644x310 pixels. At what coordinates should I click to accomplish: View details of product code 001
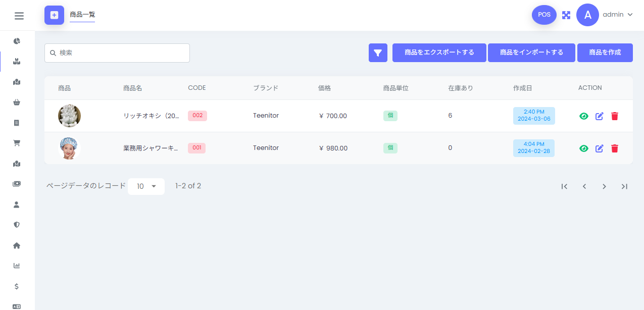point(584,148)
